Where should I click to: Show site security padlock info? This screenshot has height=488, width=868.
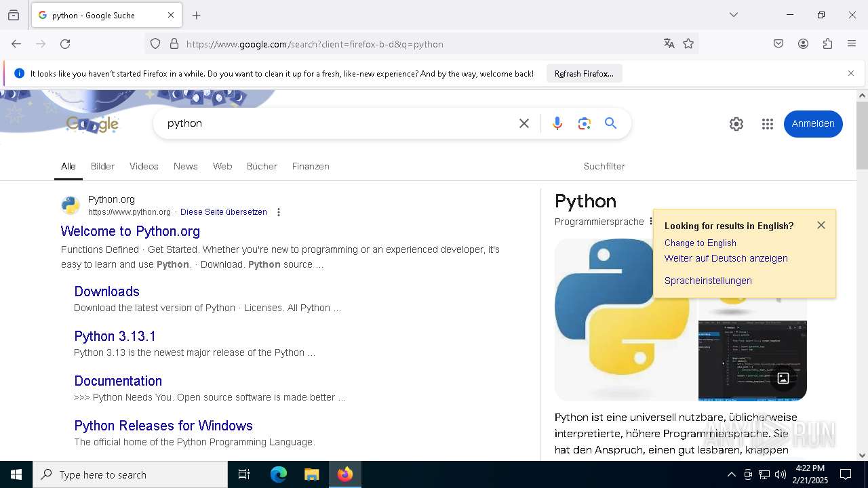[x=174, y=44]
